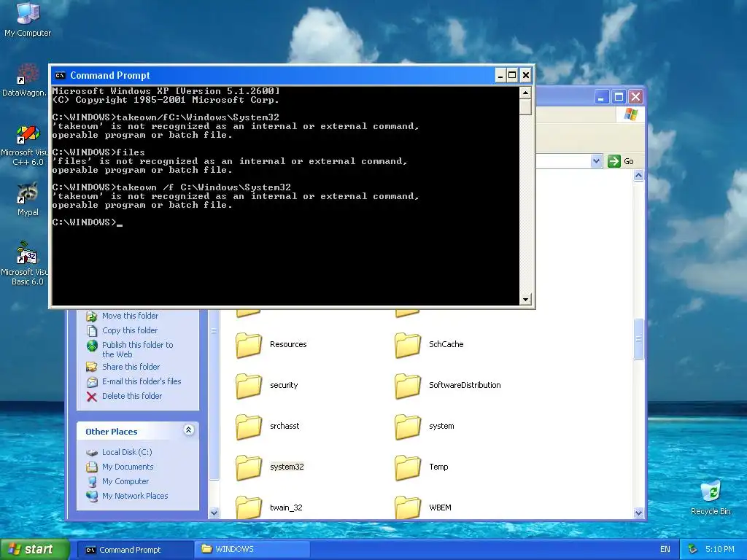Click the EN language indicator
The image size is (747, 560).
click(665, 550)
